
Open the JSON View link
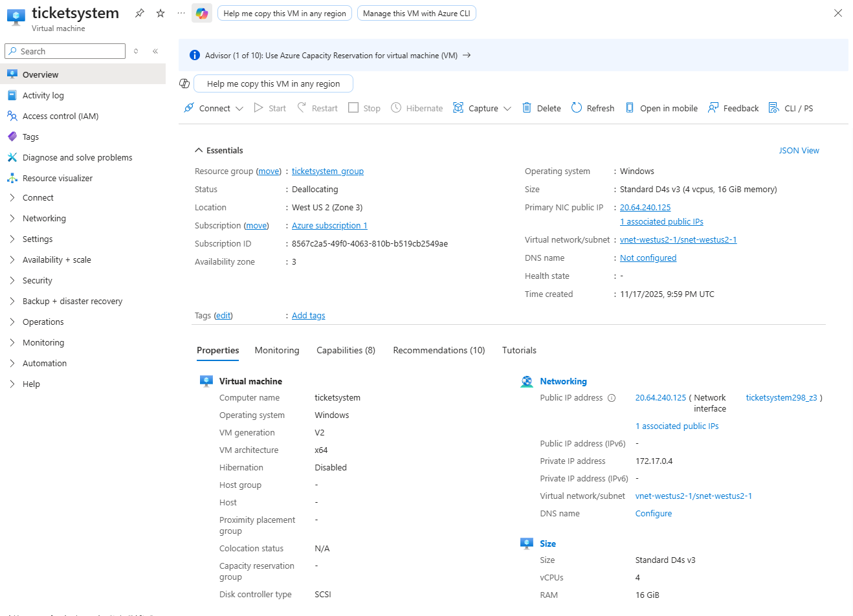pos(799,150)
